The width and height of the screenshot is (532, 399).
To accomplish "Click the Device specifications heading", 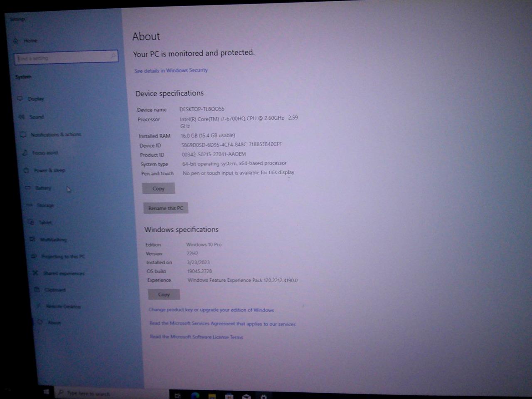I will [170, 94].
